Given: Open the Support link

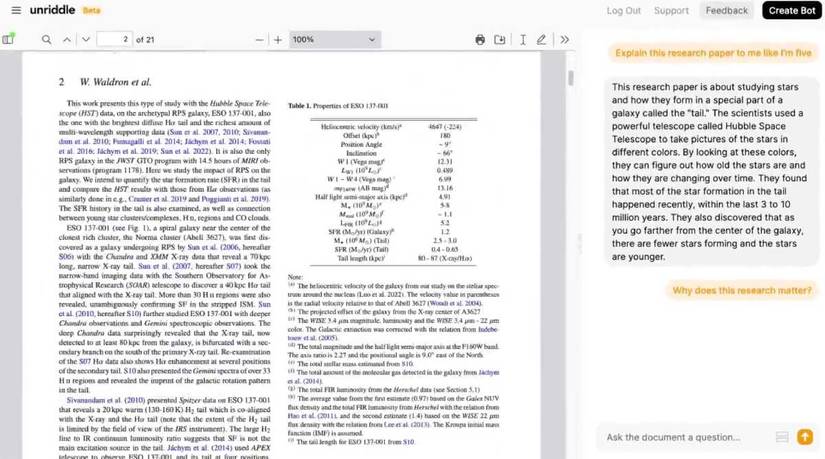Looking at the screenshot, I should tap(671, 11).
